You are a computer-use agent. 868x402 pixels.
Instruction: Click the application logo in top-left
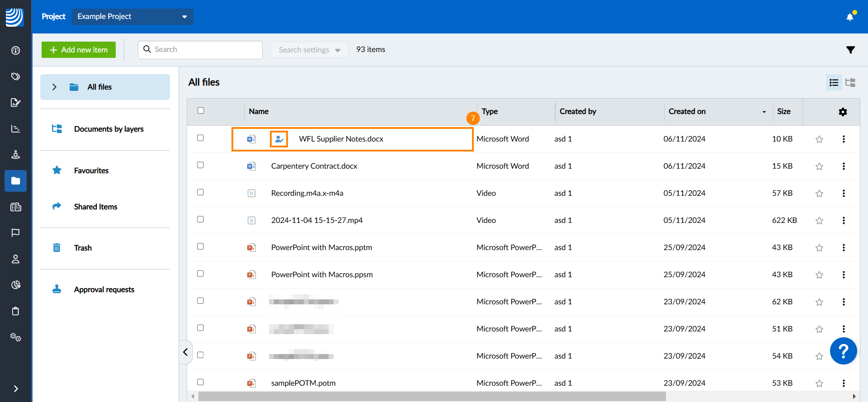click(x=14, y=17)
